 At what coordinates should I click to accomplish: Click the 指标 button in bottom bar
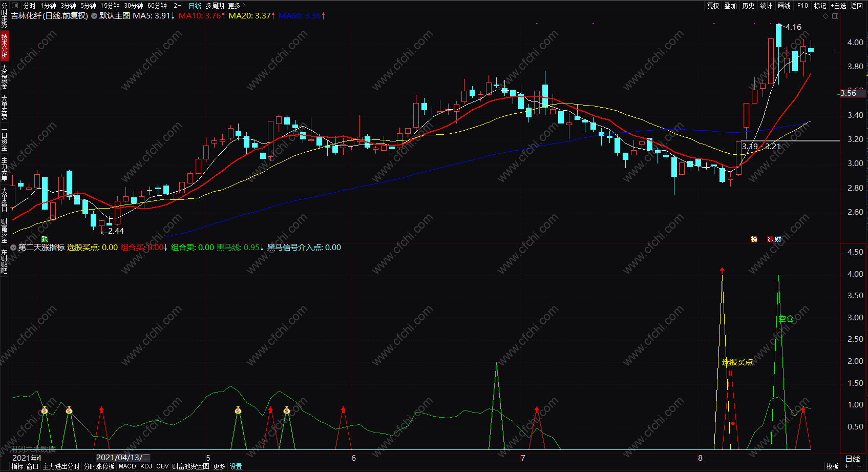17,466
